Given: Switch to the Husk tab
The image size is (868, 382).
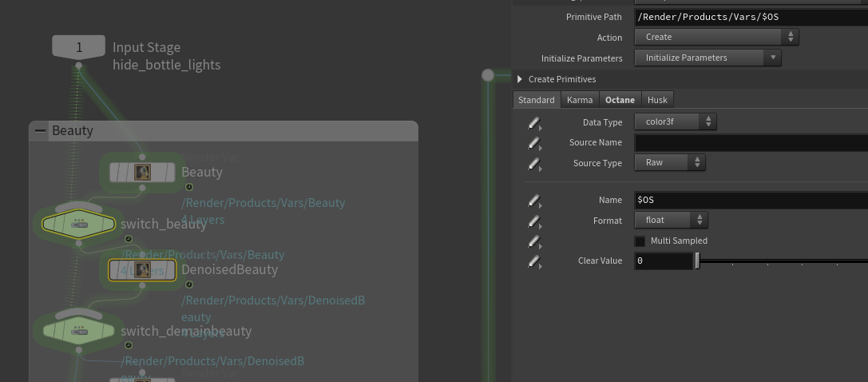Looking at the screenshot, I should pos(657,100).
